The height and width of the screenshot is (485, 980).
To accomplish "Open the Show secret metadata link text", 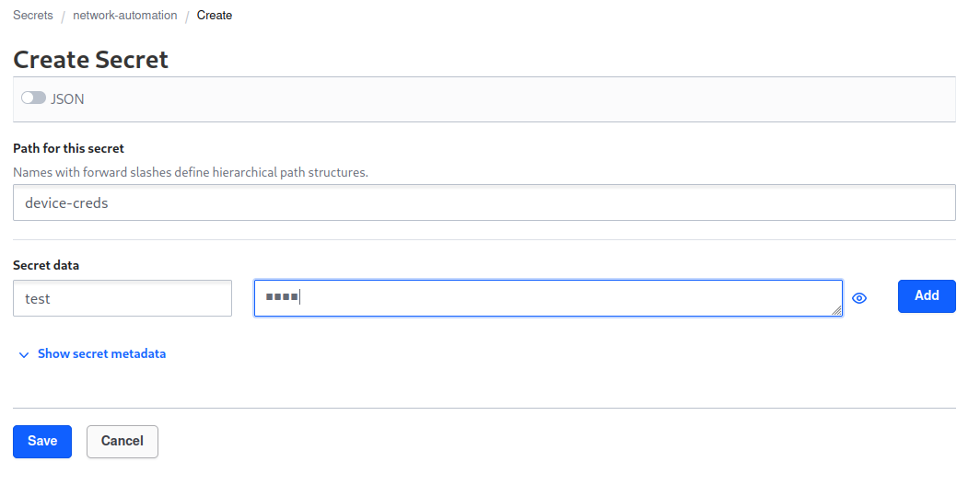I will (101, 353).
